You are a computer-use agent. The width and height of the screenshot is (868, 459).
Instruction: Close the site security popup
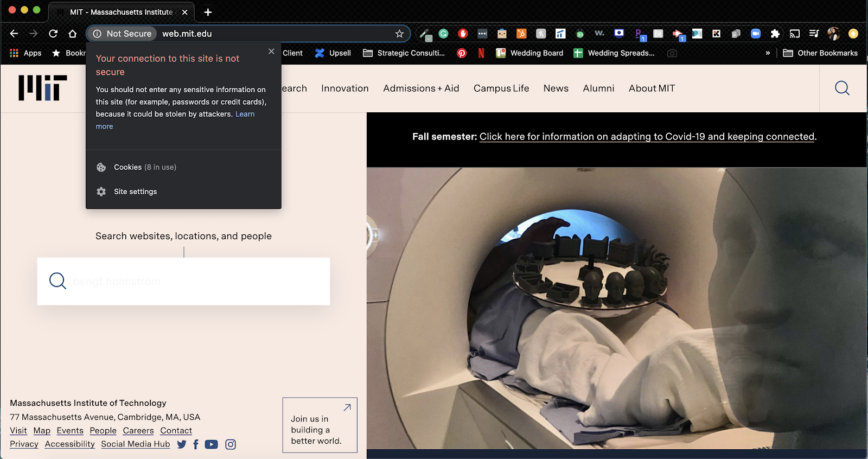271,52
